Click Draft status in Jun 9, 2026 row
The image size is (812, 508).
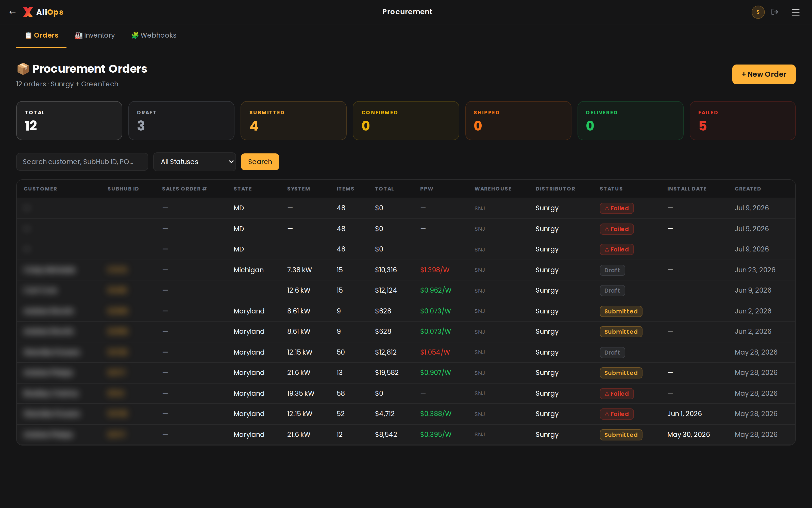pyautogui.click(x=612, y=291)
